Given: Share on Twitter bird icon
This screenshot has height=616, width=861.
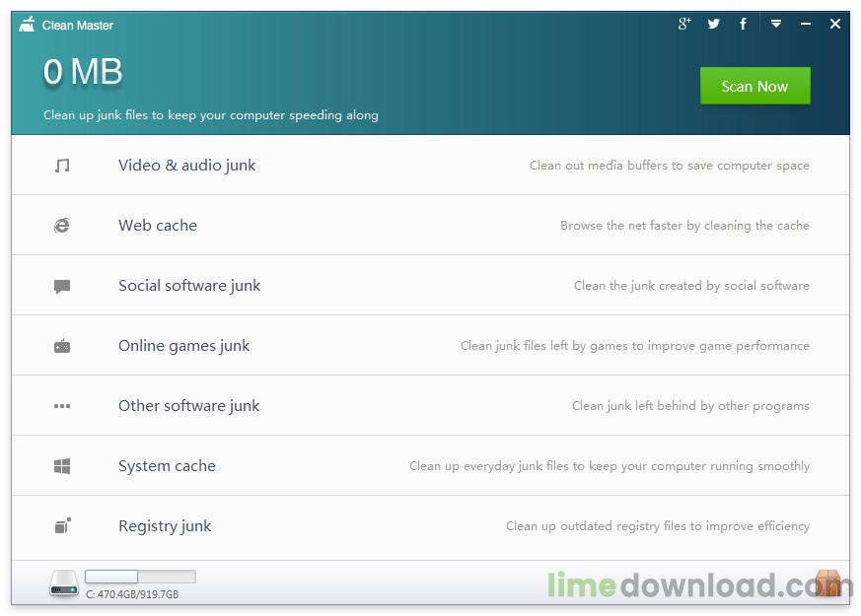Looking at the screenshot, I should click(713, 24).
